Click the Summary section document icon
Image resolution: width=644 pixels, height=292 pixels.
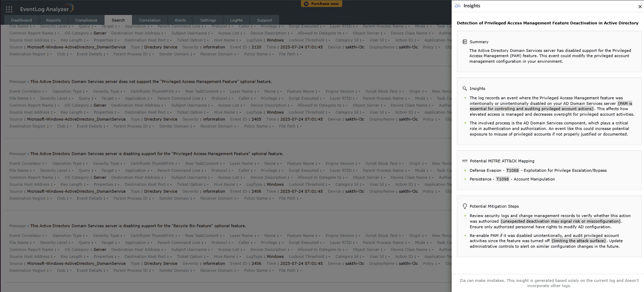(465, 42)
